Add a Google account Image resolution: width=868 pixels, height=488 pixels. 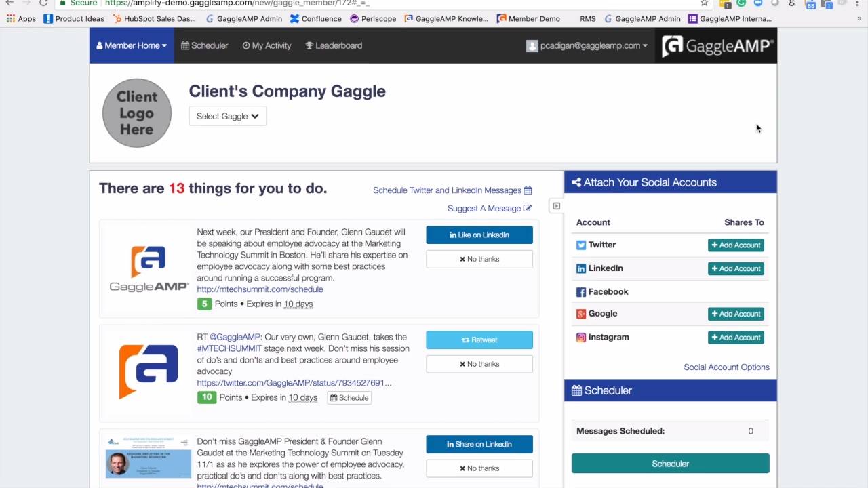[x=736, y=314]
